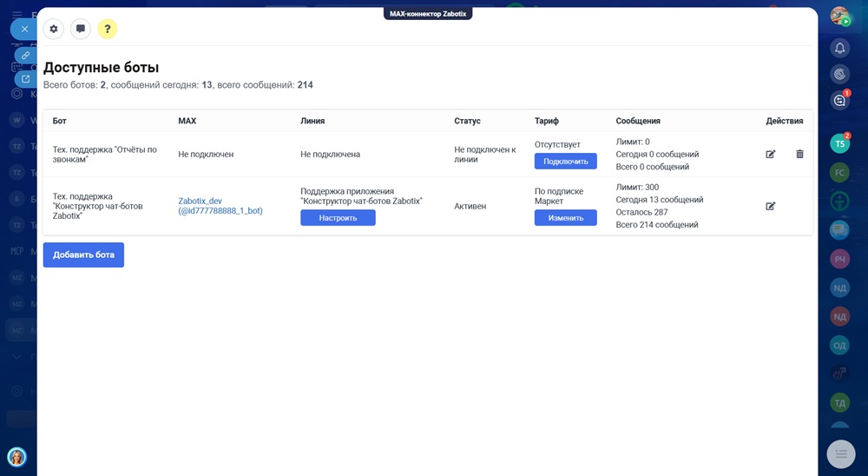Viewport: 868px width, 476px height.
Task: Click the Изменить tariff button
Action: point(565,218)
